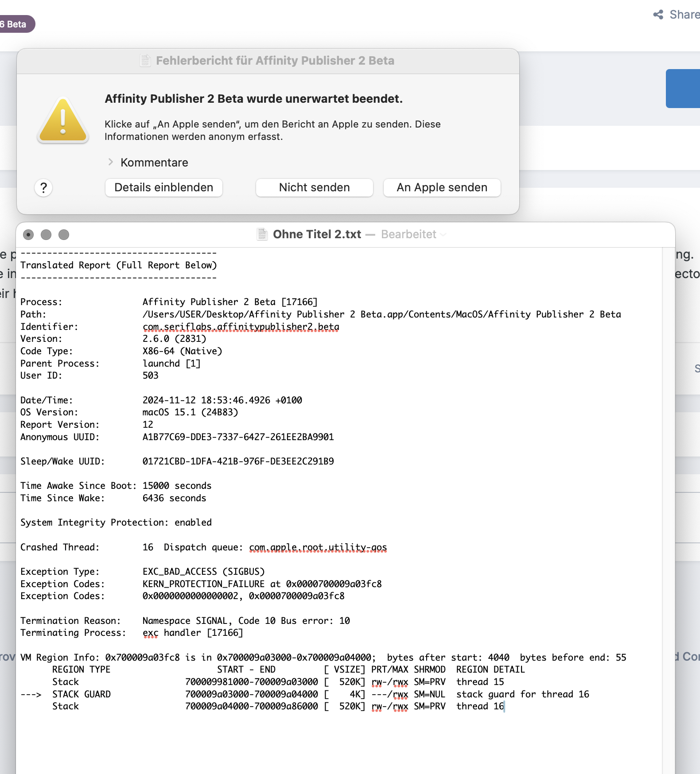The width and height of the screenshot is (700, 774).
Task: Open the Bearbeitet title dropdown chevron
Action: point(443,234)
